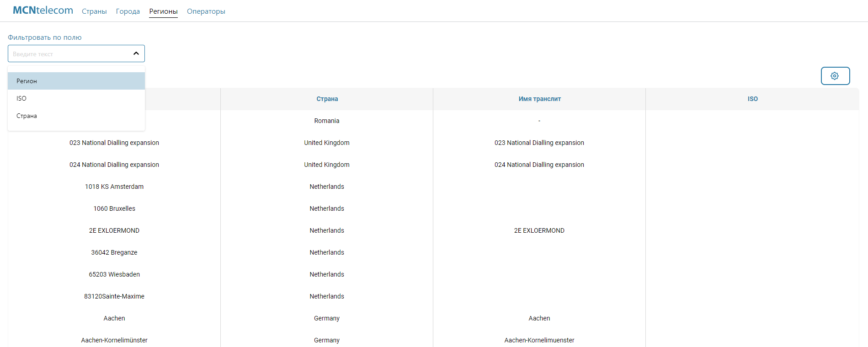The height and width of the screenshot is (347, 868).
Task: Select 'ISO' filter option
Action: pyautogui.click(x=21, y=98)
